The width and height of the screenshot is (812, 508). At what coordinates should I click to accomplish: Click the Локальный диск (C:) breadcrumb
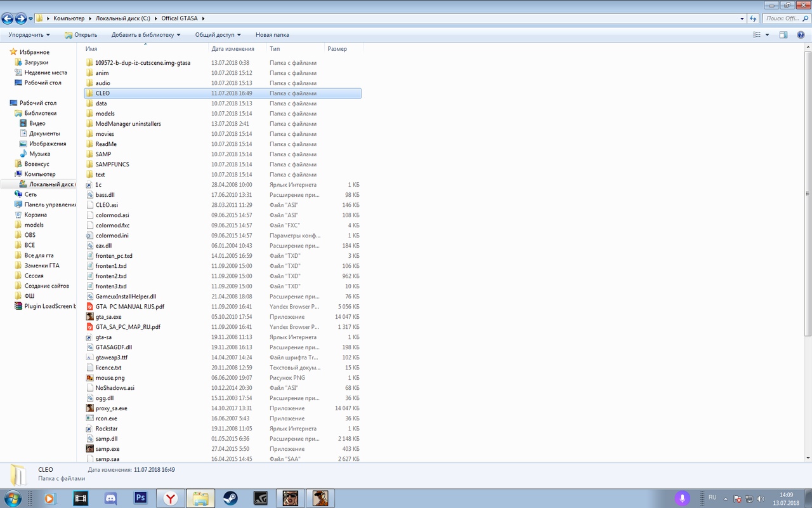tap(123, 18)
